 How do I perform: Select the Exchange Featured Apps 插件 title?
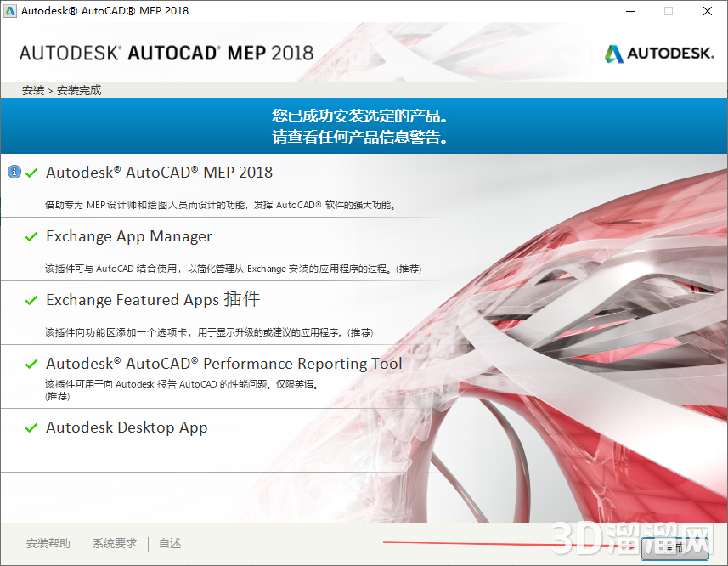(x=153, y=299)
